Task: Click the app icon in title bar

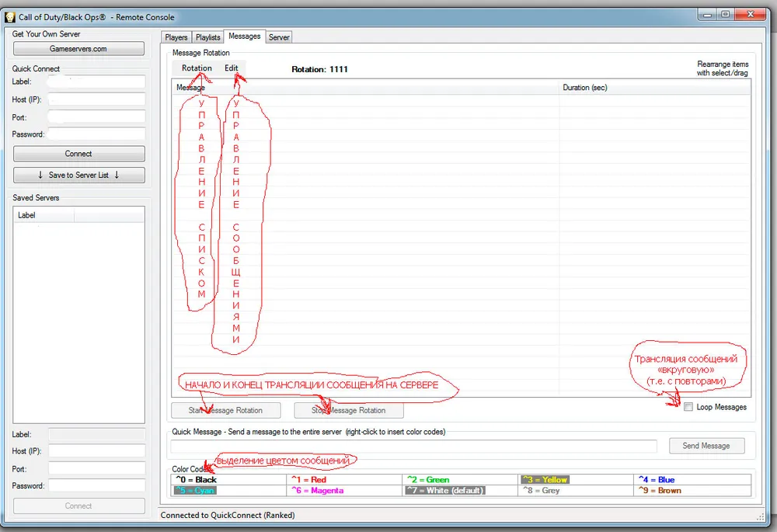Action: [x=10, y=17]
